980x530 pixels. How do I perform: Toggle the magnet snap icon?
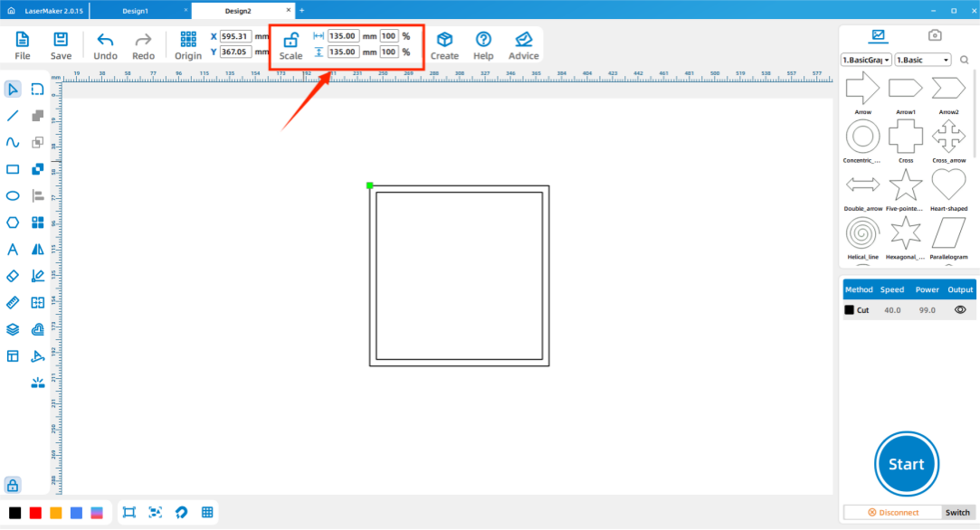tap(181, 513)
